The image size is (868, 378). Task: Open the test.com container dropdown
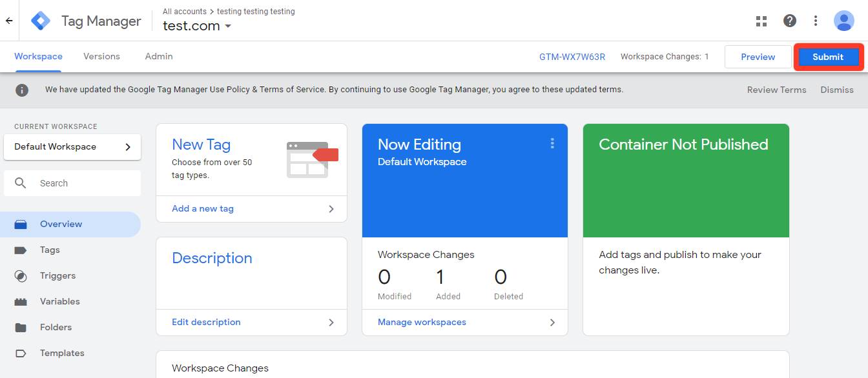(x=197, y=26)
